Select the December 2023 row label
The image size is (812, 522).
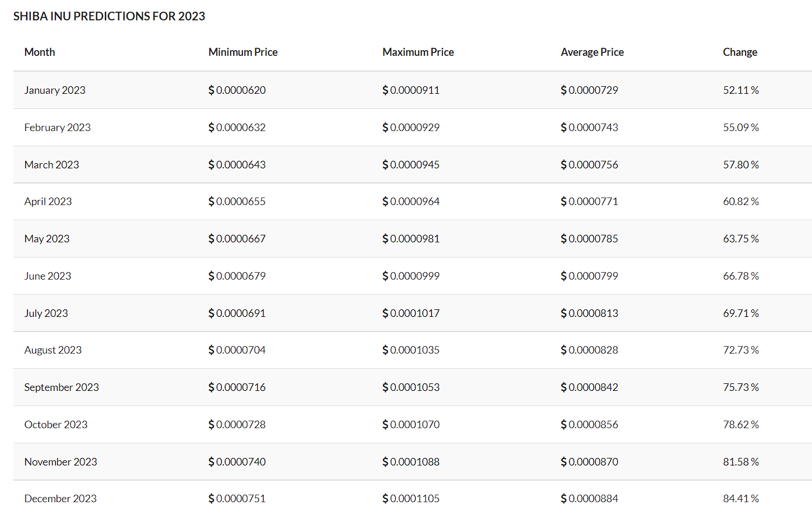coord(61,498)
